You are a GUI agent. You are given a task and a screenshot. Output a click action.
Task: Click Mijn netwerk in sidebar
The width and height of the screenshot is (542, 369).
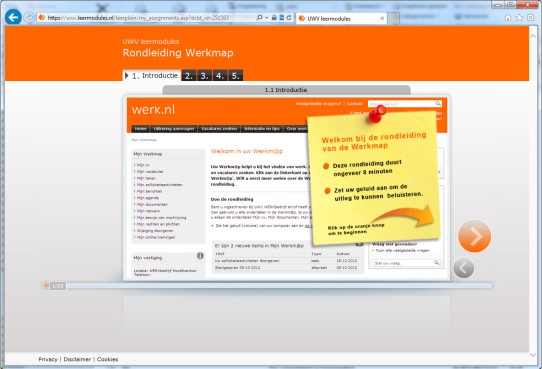[x=148, y=211]
